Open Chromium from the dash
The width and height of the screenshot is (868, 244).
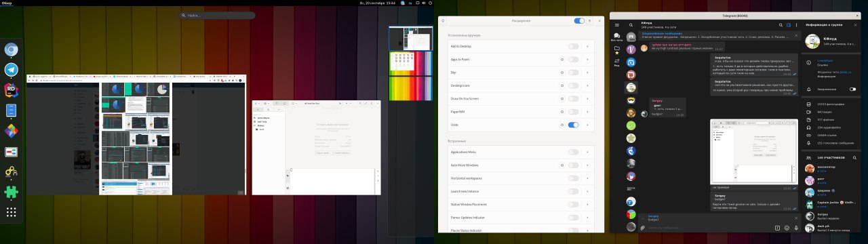11,49
